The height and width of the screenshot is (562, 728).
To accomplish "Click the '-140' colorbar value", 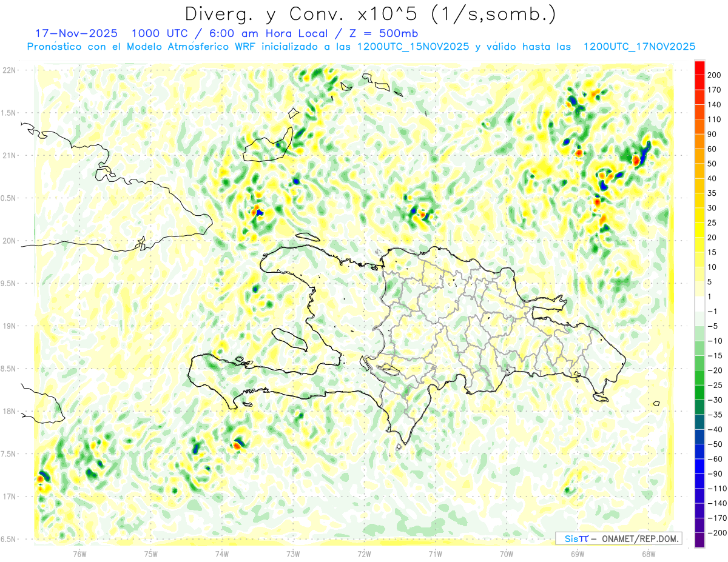I will point(717,503).
